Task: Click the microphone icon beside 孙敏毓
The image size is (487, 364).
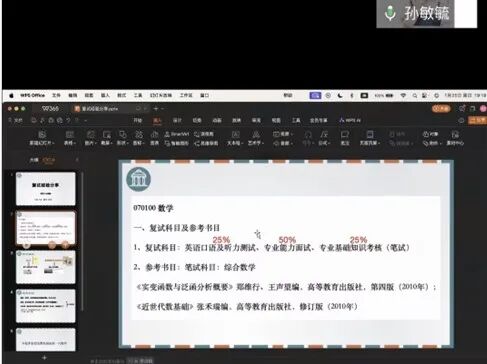Action: (390, 13)
